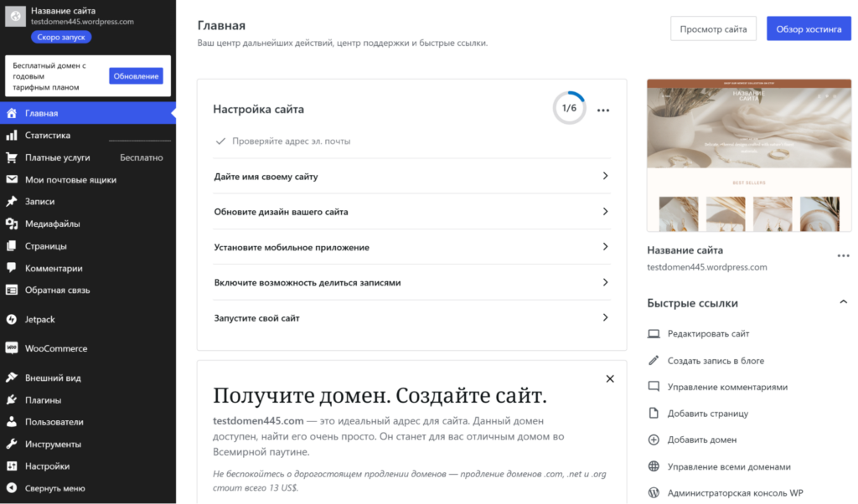Click the pages icon for Страницы
The height and width of the screenshot is (504, 858).
[x=12, y=246]
